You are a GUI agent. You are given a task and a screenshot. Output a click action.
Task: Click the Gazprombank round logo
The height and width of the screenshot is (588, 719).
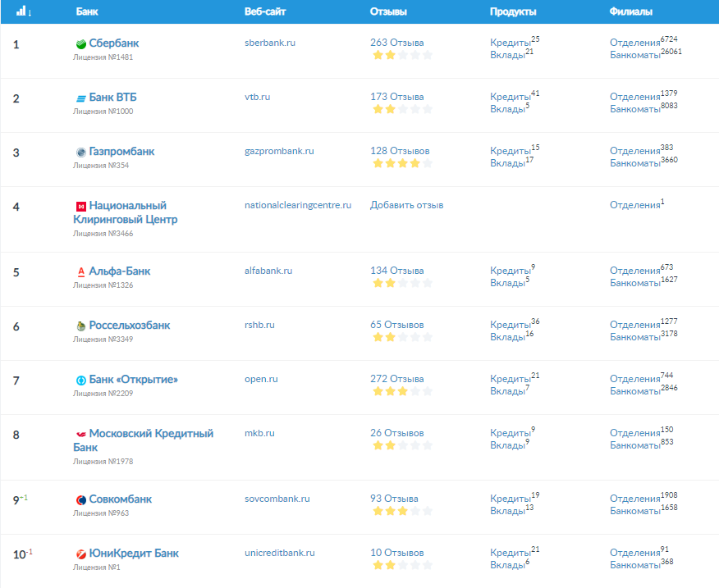(x=81, y=153)
